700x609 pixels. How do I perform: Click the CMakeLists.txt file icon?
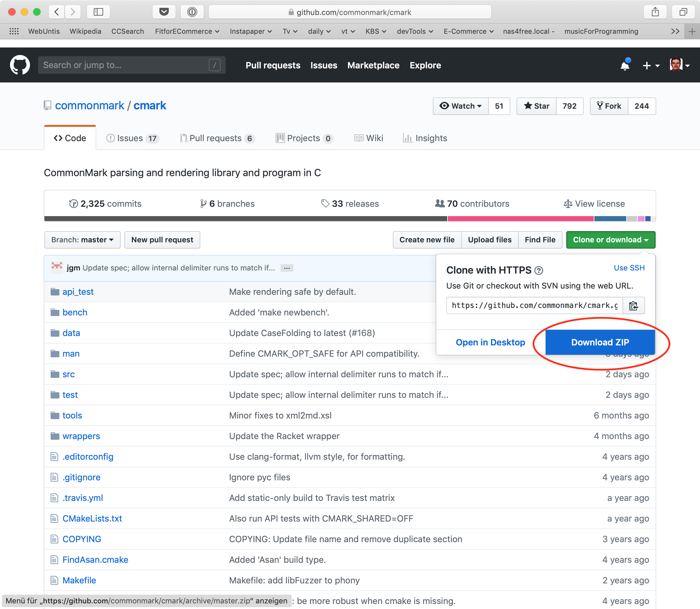coord(54,519)
